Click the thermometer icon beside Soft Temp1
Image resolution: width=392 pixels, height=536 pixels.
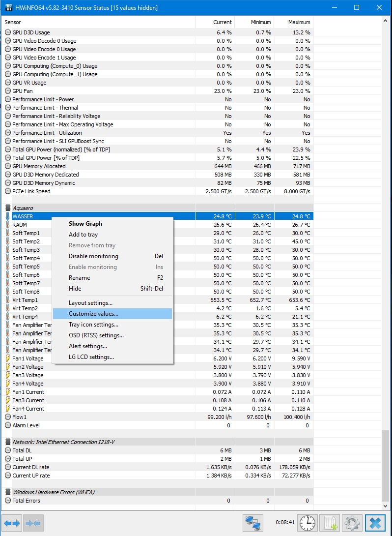coord(7,233)
